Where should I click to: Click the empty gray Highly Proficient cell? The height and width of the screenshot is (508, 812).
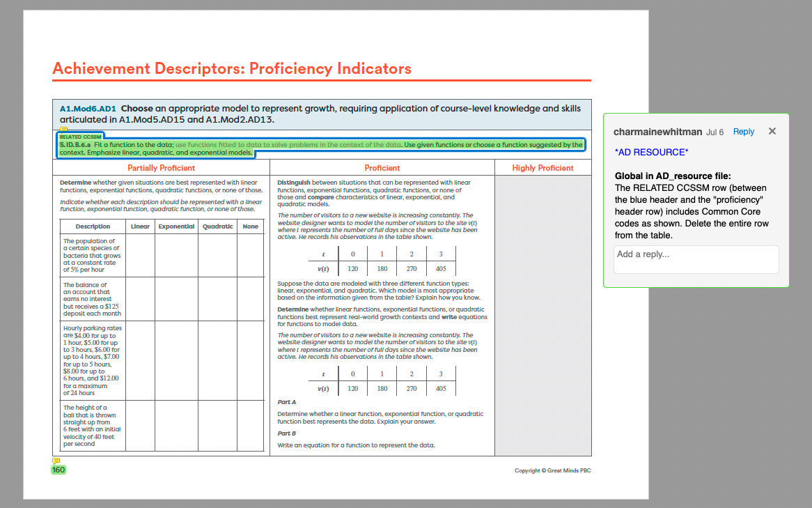[x=542, y=314]
